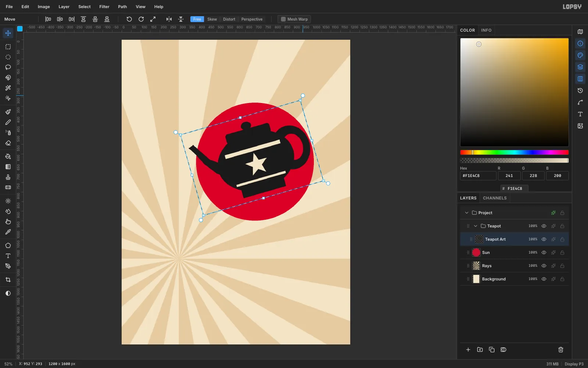The height and width of the screenshot is (368, 588).
Task: Select the Polygon Shape tool
Action: [x=8, y=245]
